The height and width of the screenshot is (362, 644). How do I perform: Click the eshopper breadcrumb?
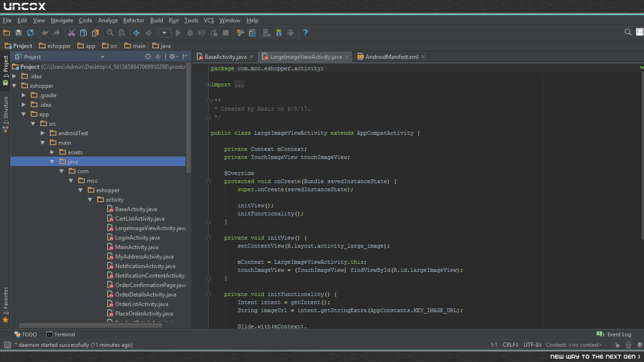(x=55, y=46)
